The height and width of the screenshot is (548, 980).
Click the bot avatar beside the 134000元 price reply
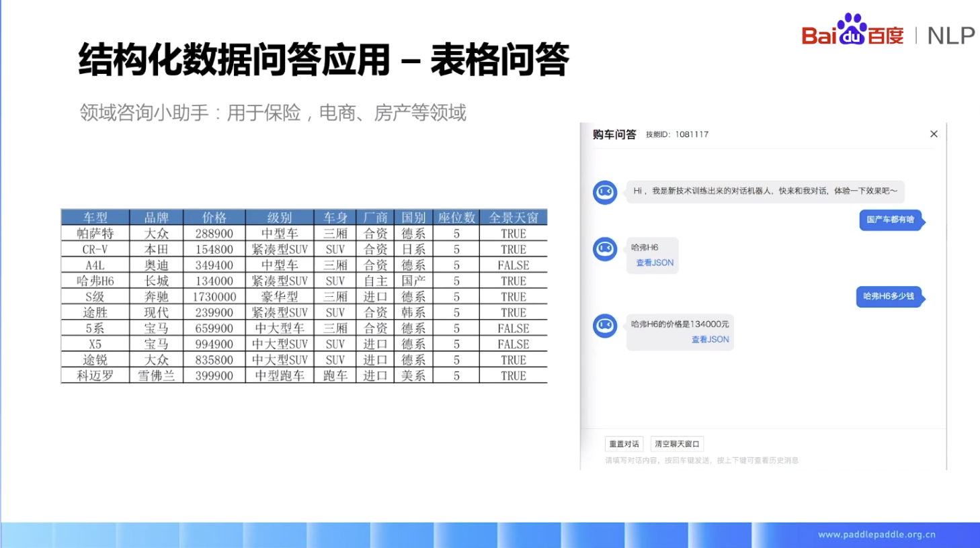pyautogui.click(x=605, y=326)
